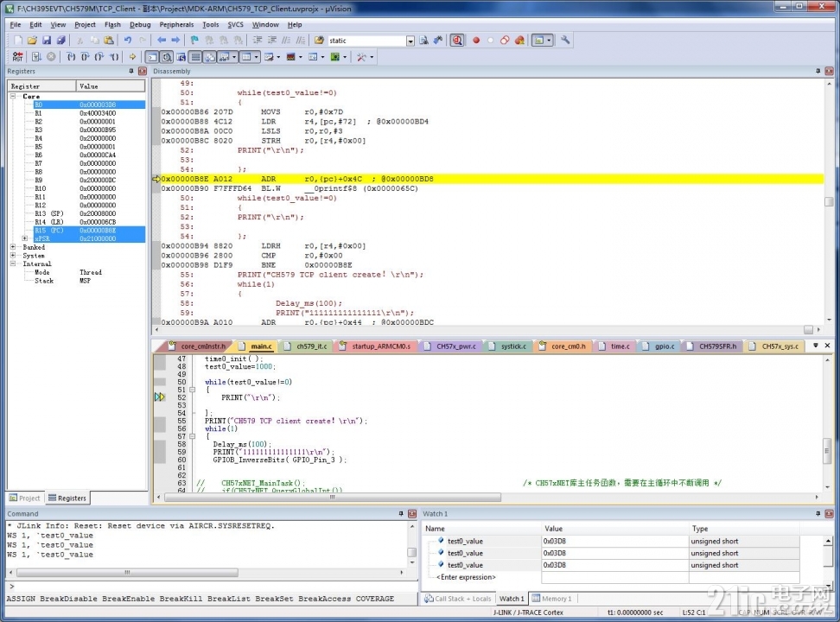This screenshot has height=622, width=840.
Task: Toggle the Symbols Window button
Action: point(181,57)
